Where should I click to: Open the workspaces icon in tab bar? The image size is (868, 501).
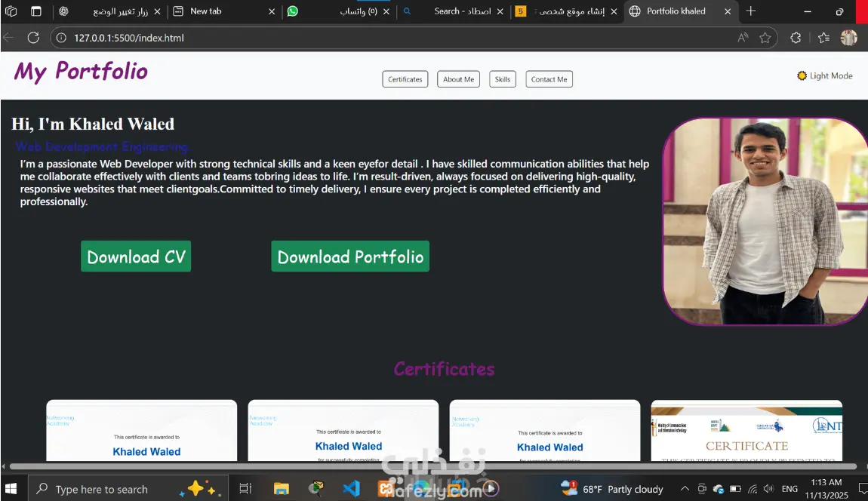point(11,11)
